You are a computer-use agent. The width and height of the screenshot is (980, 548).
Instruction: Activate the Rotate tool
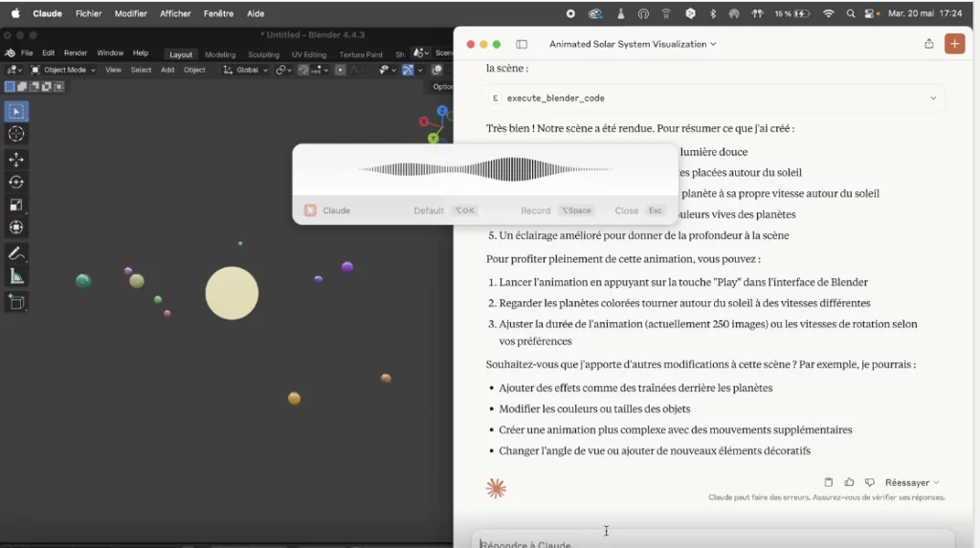tap(16, 182)
